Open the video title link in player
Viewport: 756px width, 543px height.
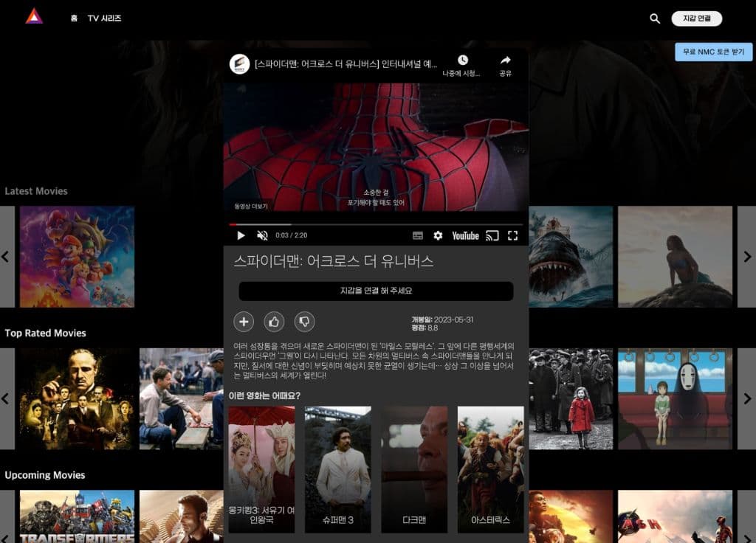pyautogui.click(x=346, y=64)
